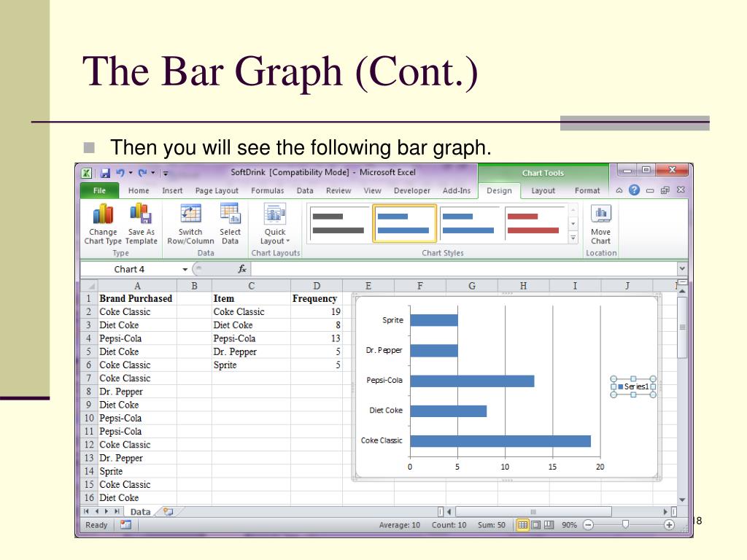Image resolution: width=747 pixels, height=560 pixels.
Task: Click the Coke Classic bar in the chart
Action: (500, 441)
